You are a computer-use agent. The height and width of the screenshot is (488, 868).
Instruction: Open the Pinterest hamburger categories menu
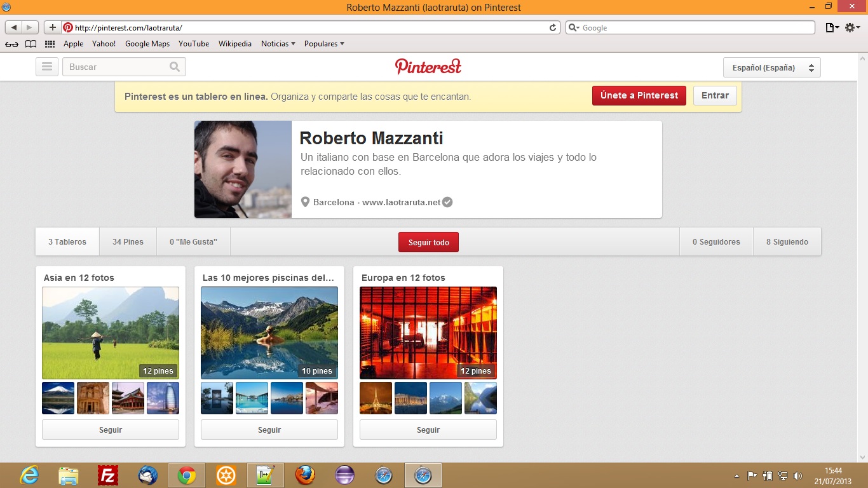click(47, 67)
